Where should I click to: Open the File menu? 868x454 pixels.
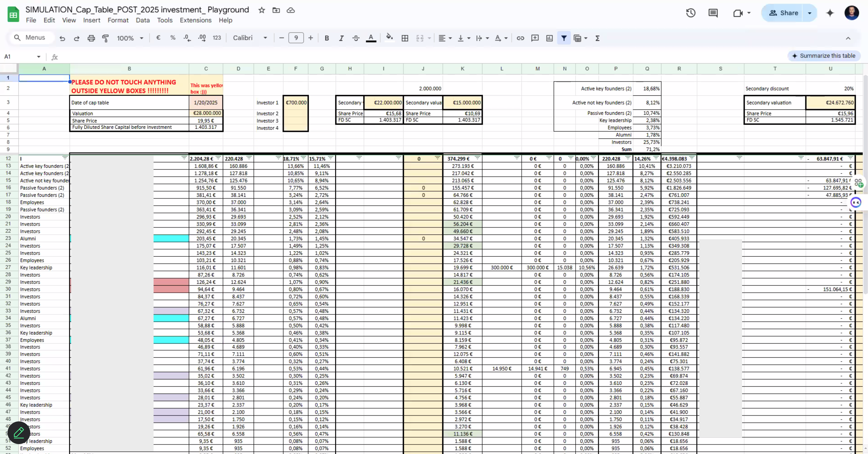[x=31, y=20]
